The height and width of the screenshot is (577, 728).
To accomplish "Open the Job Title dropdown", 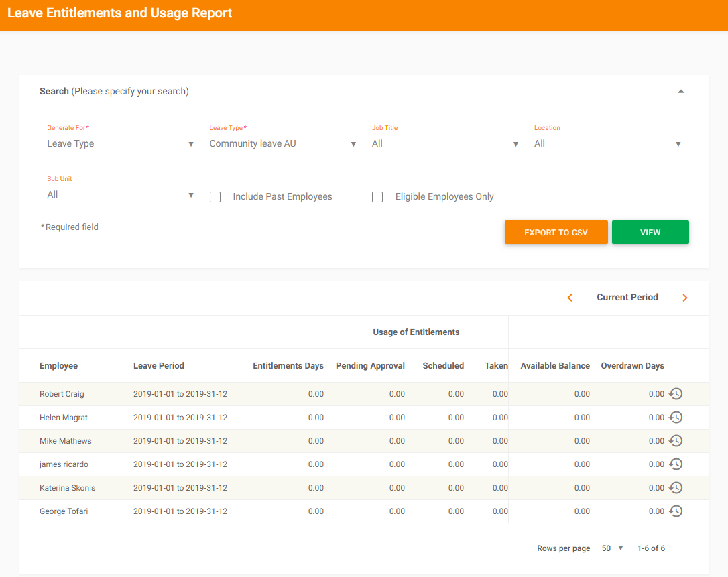I will 445,144.
